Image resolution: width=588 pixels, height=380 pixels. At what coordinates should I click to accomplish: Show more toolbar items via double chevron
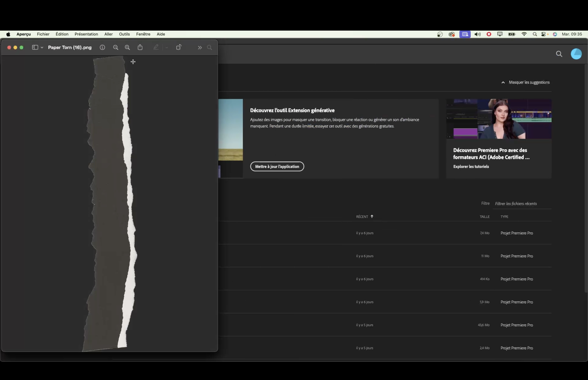[200, 47]
